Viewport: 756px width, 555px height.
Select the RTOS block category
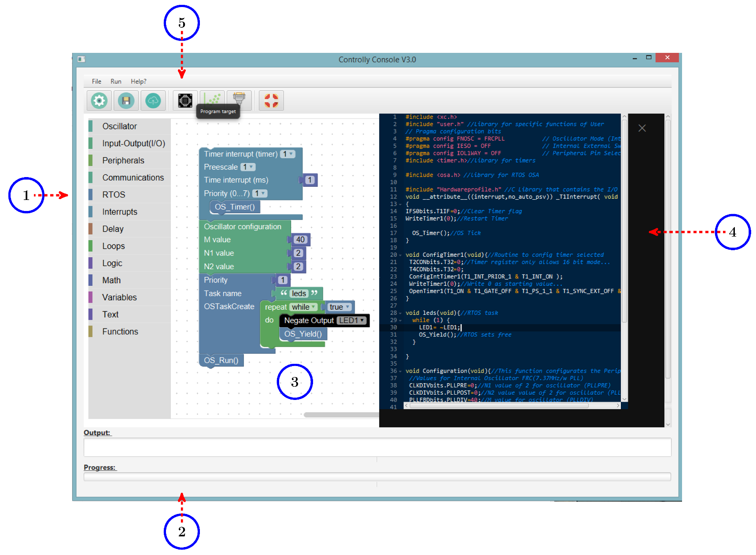[x=114, y=195]
